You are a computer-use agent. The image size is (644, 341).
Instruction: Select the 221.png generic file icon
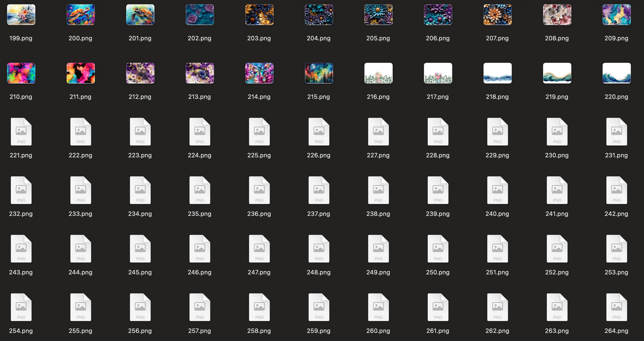21,132
